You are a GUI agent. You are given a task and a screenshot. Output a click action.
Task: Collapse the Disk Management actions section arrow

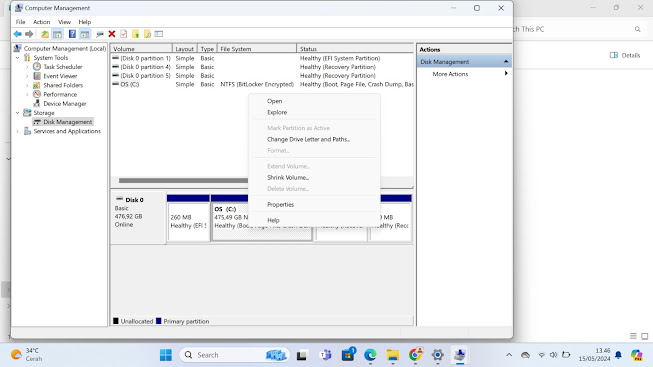[x=506, y=62]
